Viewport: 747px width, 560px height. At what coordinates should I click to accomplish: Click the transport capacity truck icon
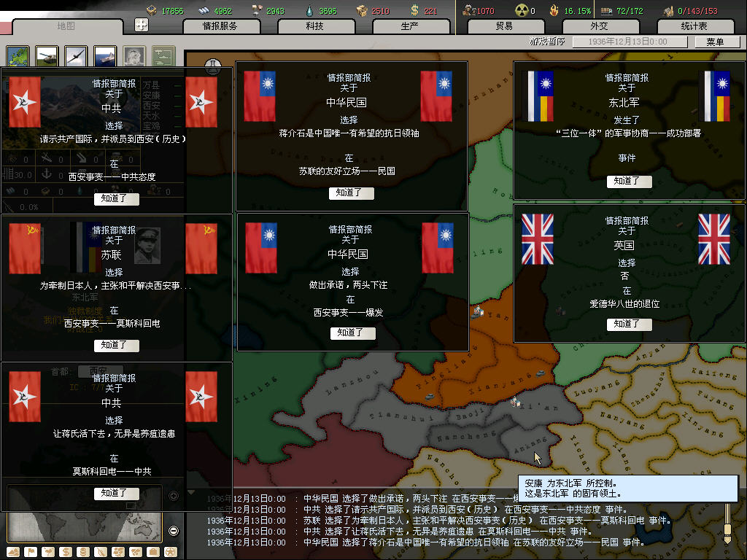[x=606, y=10]
